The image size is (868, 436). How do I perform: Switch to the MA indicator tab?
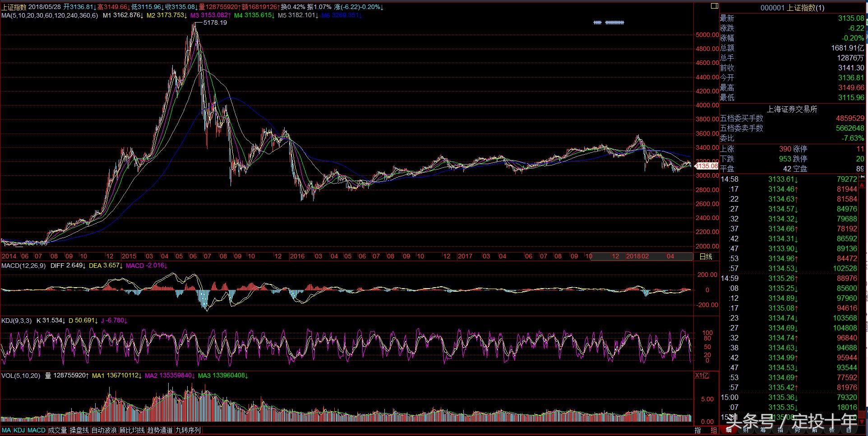click(6, 431)
